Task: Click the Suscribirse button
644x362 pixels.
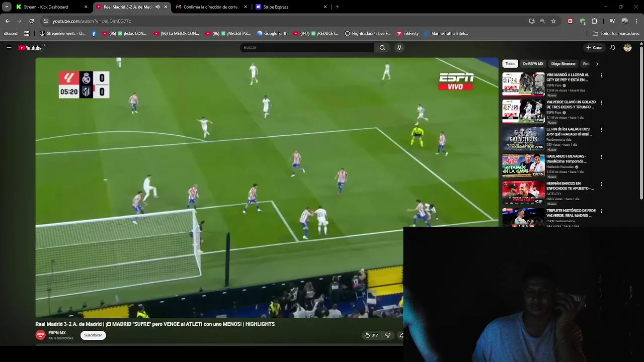Action: point(93,335)
